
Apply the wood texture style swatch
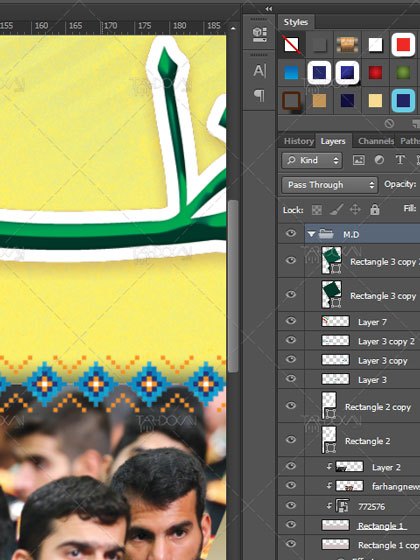pyautogui.click(x=348, y=45)
